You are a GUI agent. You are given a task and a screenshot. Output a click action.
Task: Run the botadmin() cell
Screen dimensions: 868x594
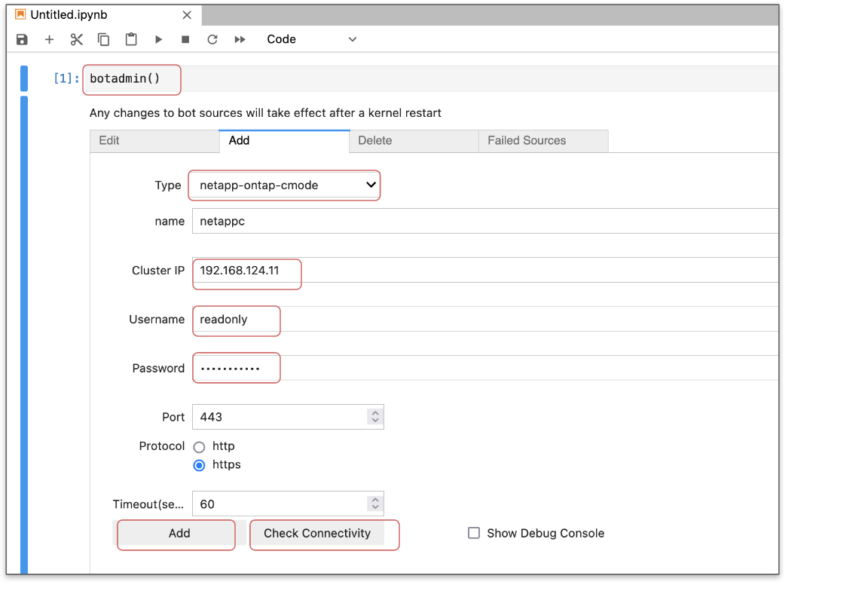tap(158, 39)
